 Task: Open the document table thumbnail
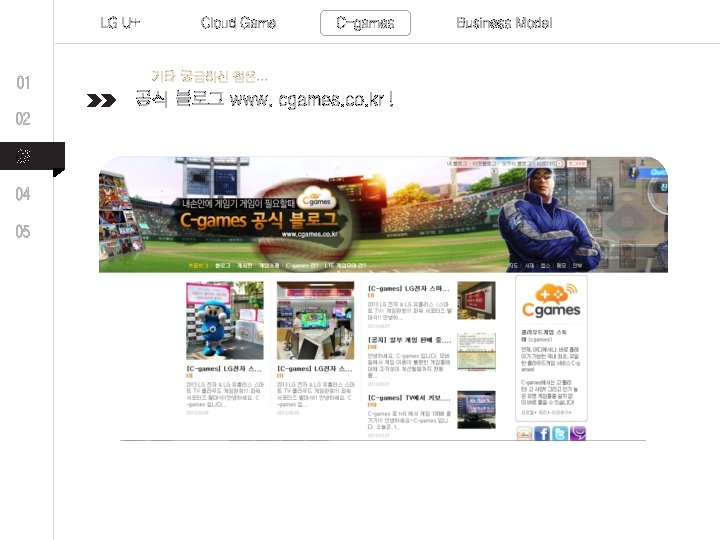coord(476,352)
